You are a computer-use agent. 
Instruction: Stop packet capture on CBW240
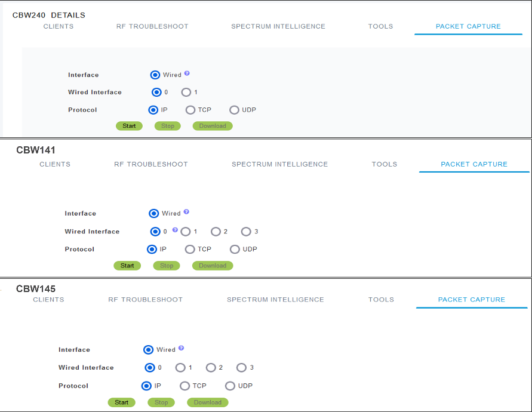(168, 126)
